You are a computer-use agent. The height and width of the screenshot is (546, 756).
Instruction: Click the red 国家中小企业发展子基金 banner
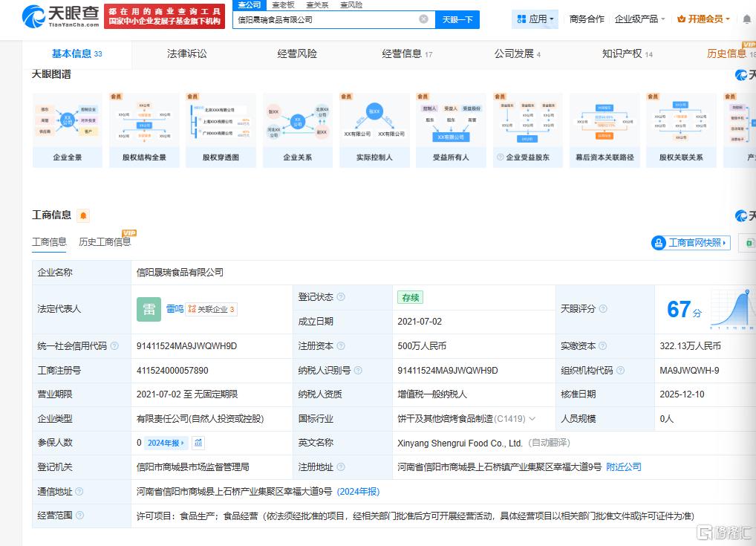164,16
